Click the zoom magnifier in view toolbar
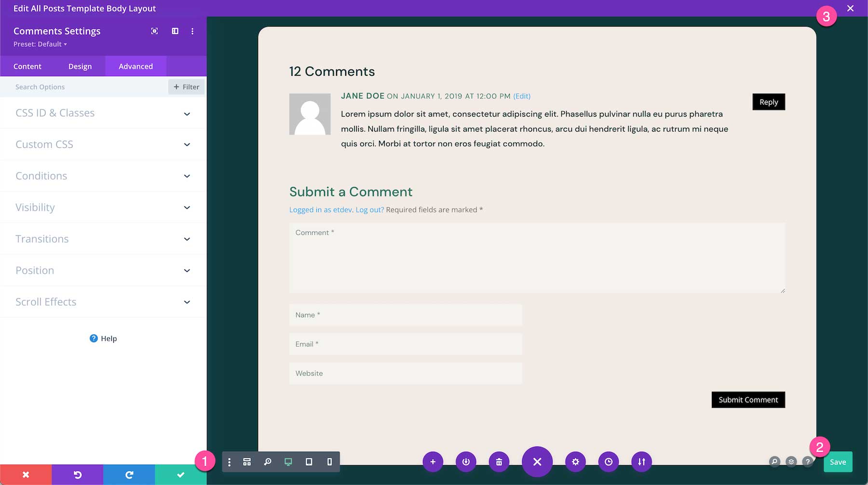 (268, 462)
